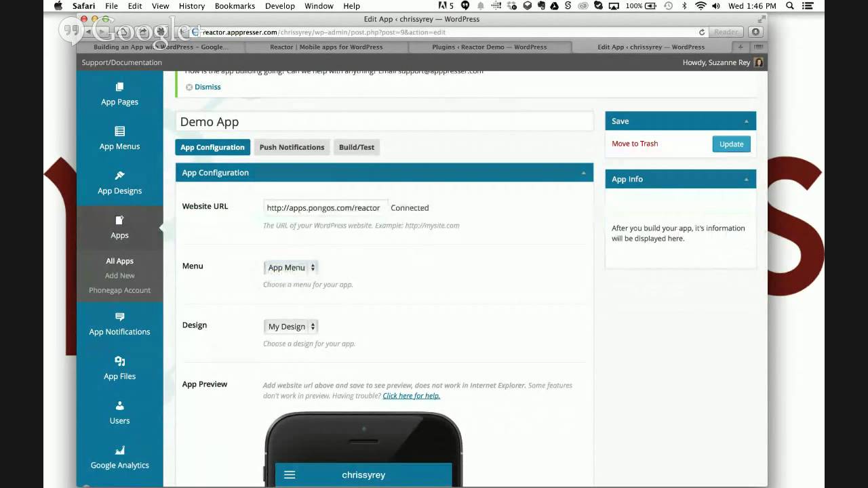
Task: Open 'Click here for help' link
Action: [x=411, y=396]
